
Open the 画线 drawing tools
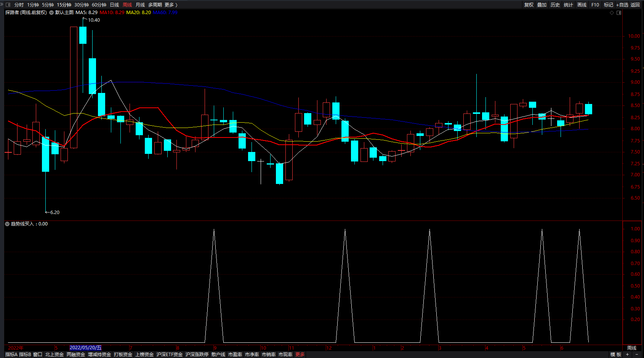click(x=582, y=5)
